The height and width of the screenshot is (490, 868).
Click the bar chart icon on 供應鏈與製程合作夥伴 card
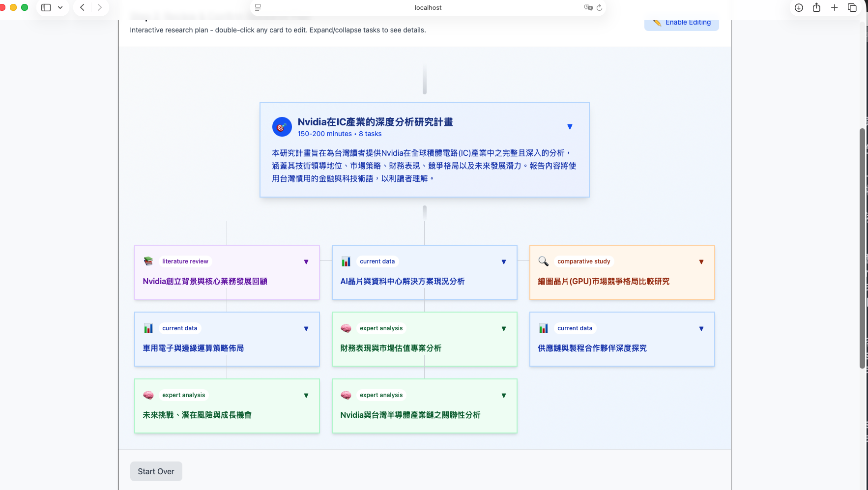pos(543,328)
